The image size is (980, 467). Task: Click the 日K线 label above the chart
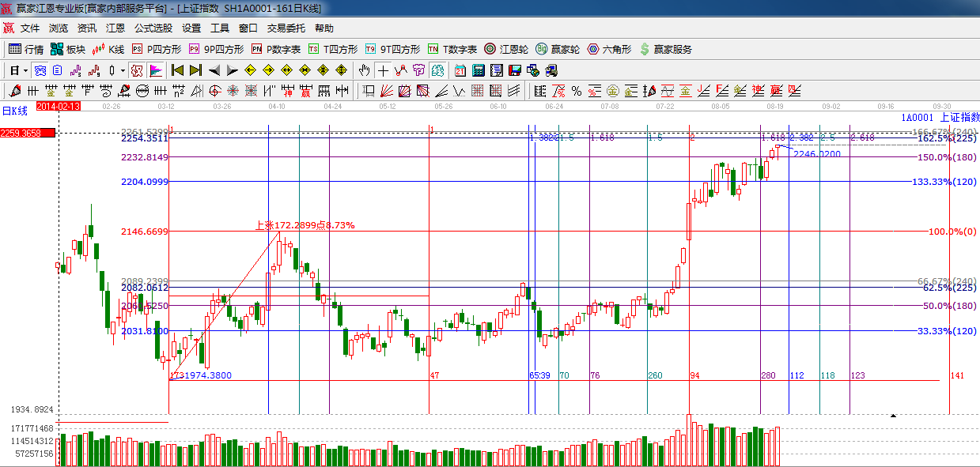14,111
